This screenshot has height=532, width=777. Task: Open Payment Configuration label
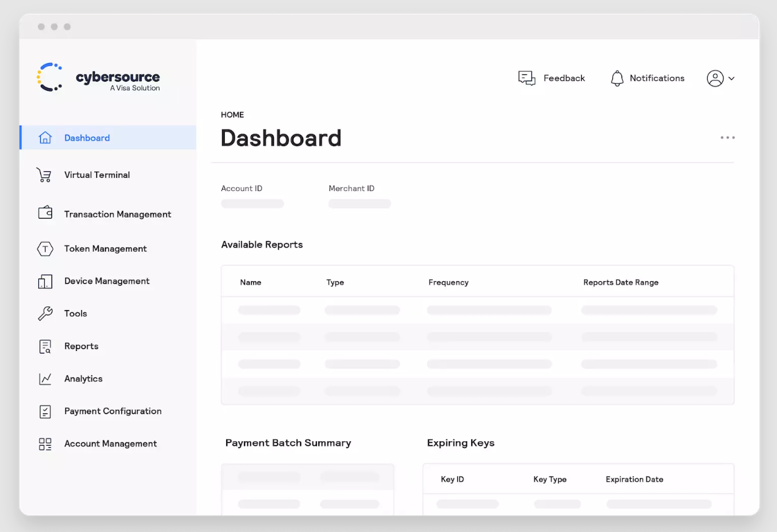click(113, 412)
